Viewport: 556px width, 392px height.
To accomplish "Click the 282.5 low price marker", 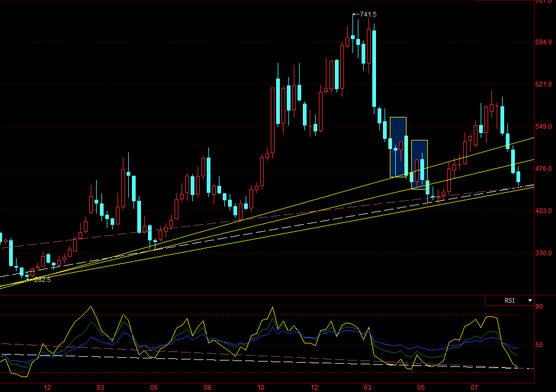I will [x=42, y=279].
